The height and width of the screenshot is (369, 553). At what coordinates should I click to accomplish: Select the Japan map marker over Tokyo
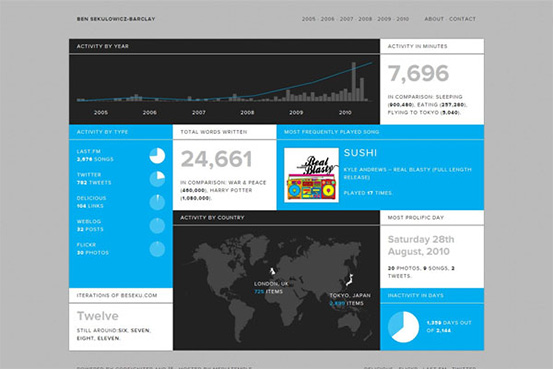tap(349, 280)
